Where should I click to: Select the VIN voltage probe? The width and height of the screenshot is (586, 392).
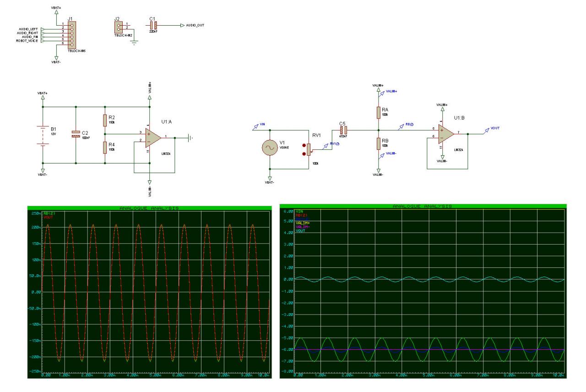[x=259, y=125]
